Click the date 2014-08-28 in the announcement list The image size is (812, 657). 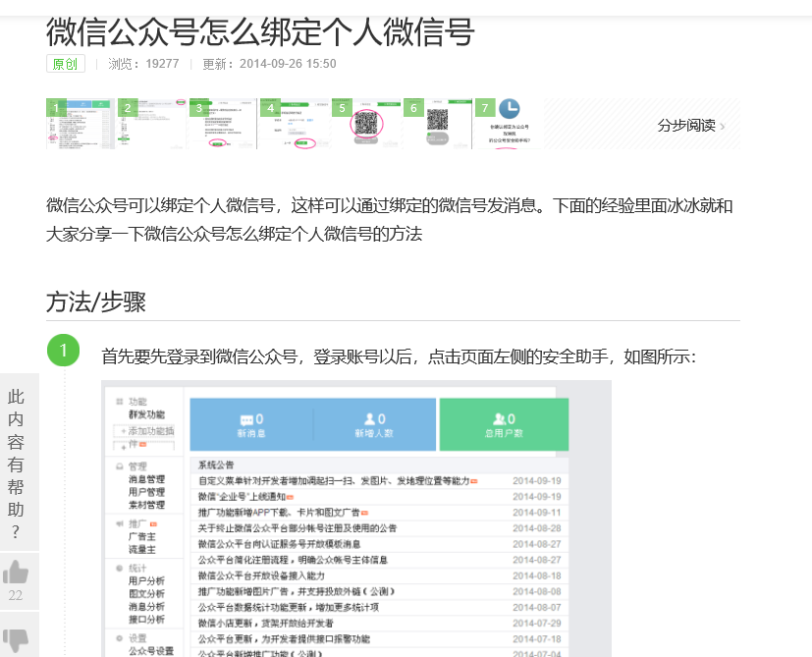(x=536, y=528)
